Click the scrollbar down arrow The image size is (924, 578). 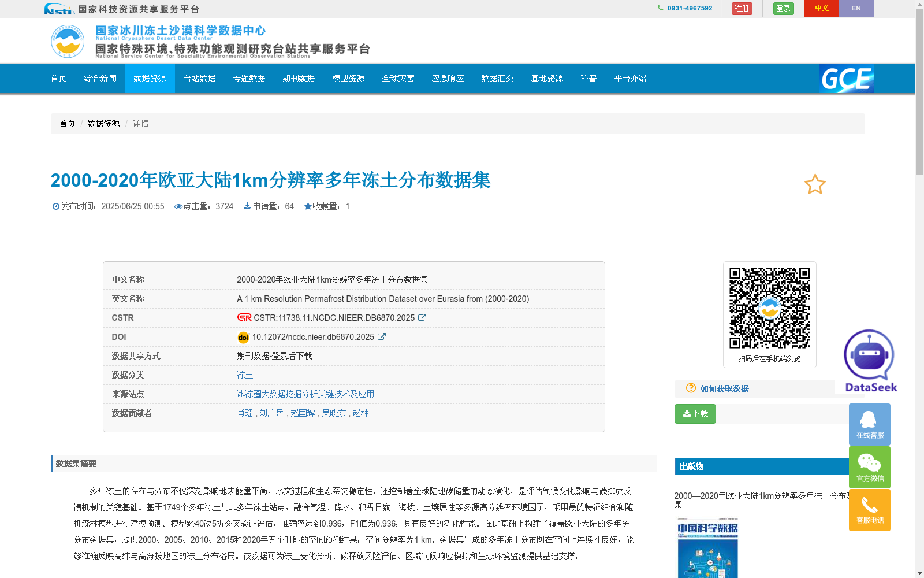pyautogui.click(x=919, y=573)
